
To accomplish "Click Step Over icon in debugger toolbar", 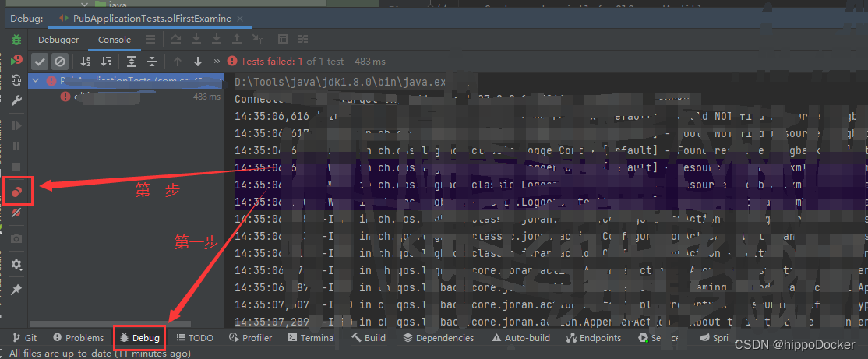I will click(175, 39).
